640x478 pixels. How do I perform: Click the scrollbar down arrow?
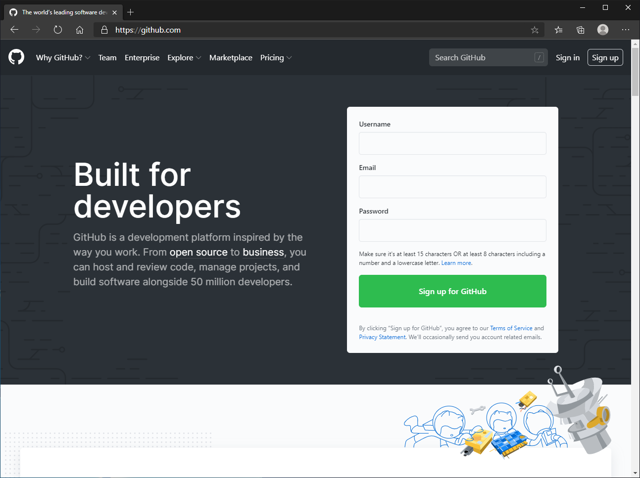[635, 474]
